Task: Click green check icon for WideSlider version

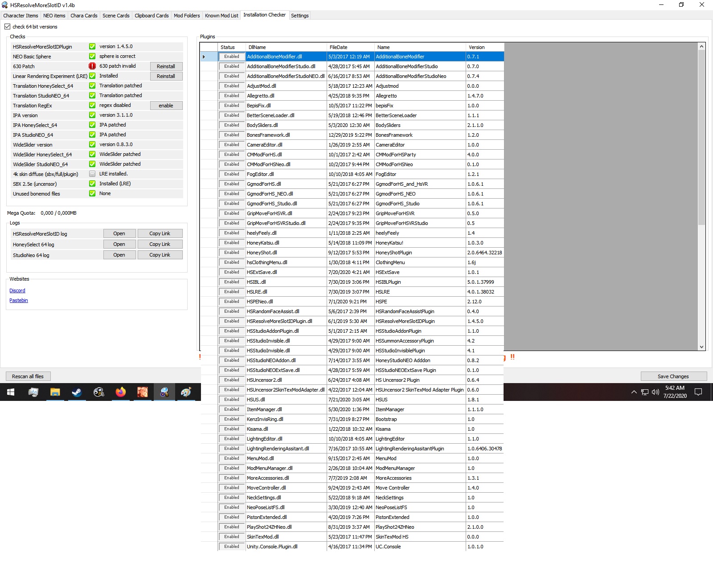Action: click(92, 144)
